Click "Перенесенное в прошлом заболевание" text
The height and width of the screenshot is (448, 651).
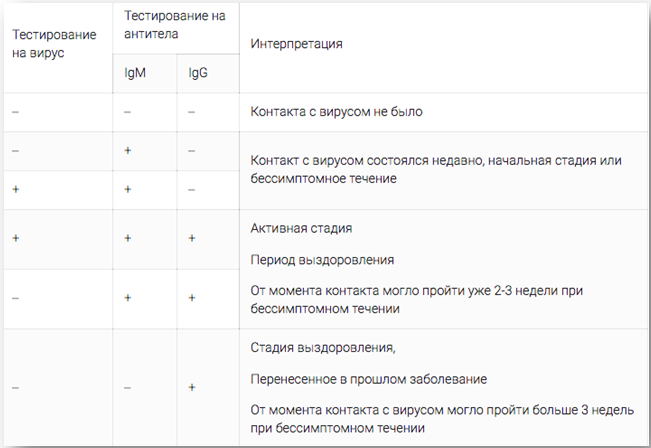[x=369, y=379]
